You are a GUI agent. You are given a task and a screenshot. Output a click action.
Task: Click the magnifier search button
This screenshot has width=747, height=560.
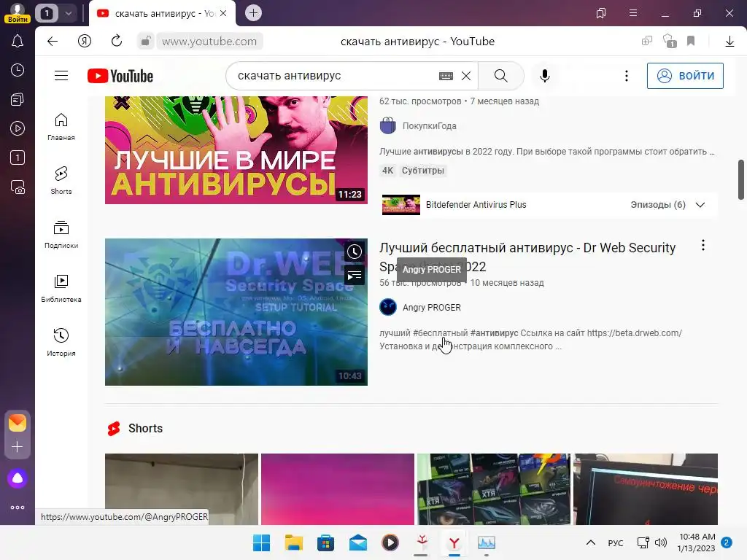coord(500,76)
